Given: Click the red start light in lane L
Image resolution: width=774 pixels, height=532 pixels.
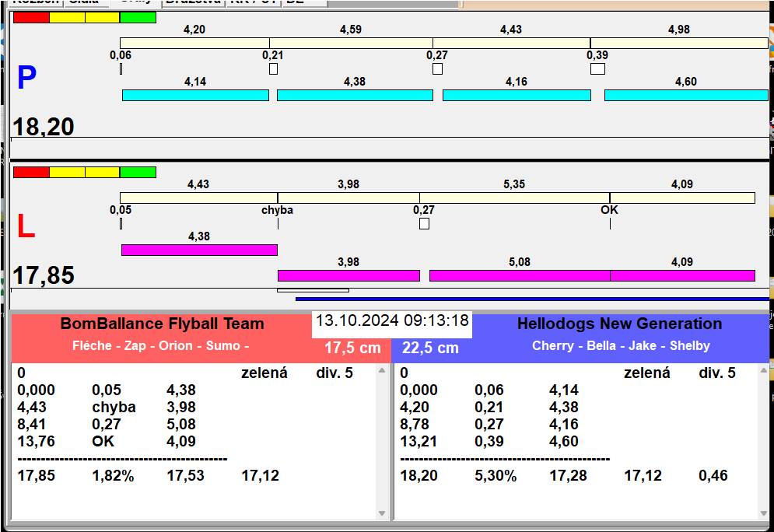Looking at the screenshot, I should click(32, 172).
